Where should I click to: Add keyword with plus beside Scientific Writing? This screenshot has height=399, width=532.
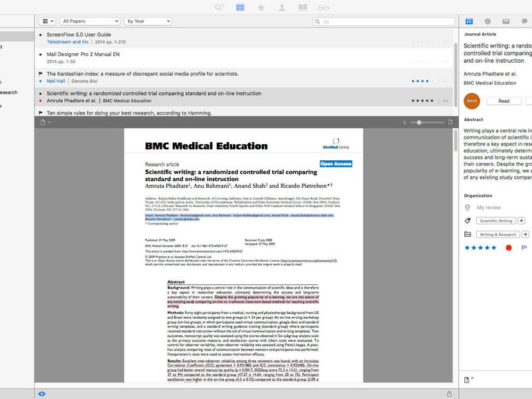coord(522,221)
